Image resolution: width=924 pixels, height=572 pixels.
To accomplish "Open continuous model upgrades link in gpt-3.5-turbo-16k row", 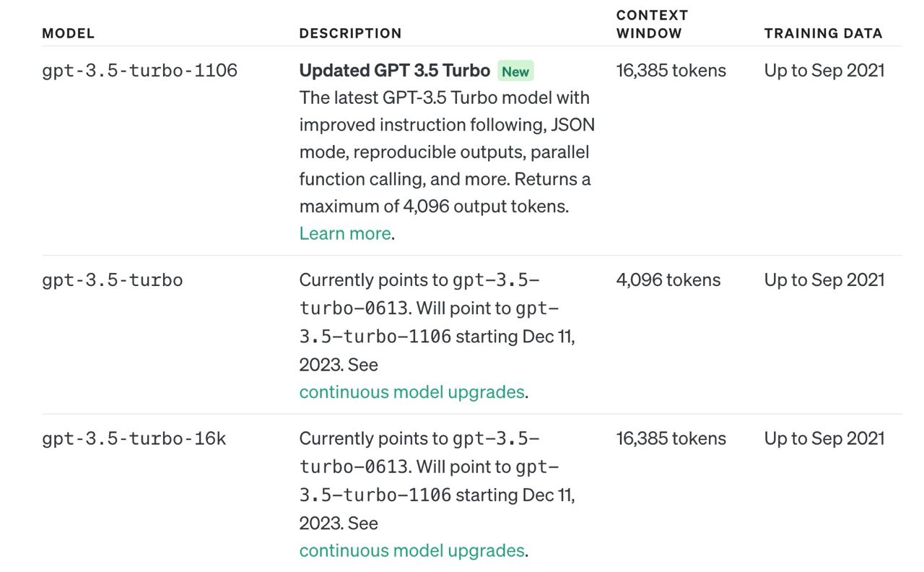I will tap(411, 550).
